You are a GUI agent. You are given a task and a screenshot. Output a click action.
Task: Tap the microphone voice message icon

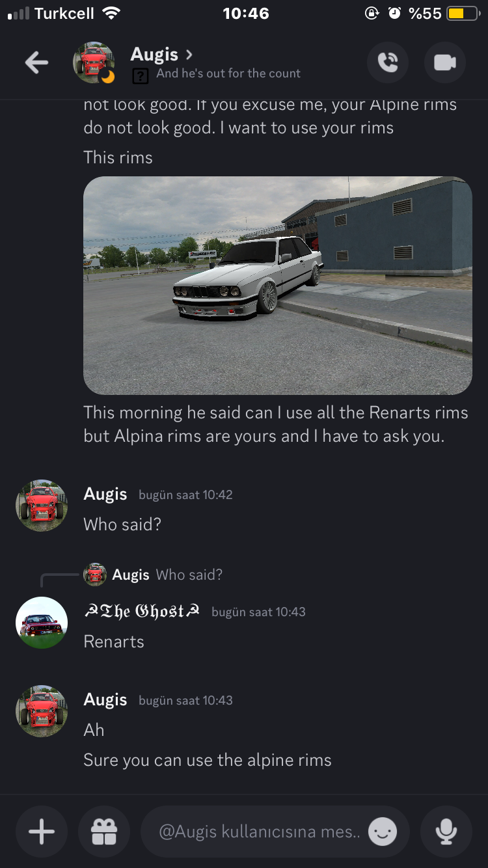(x=446, y=832)
